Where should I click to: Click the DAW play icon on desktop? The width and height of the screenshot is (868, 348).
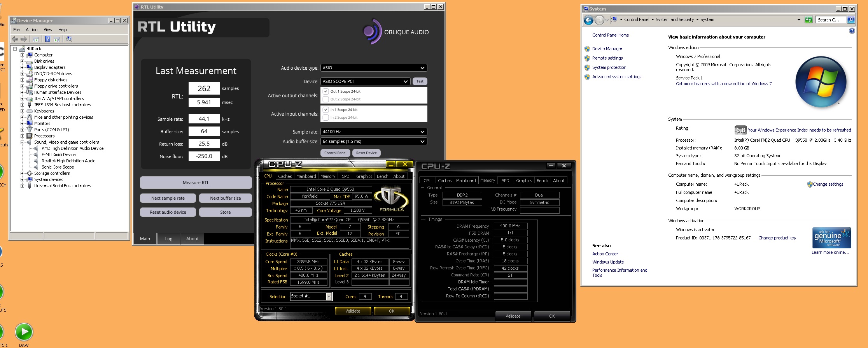coord(24,332)
